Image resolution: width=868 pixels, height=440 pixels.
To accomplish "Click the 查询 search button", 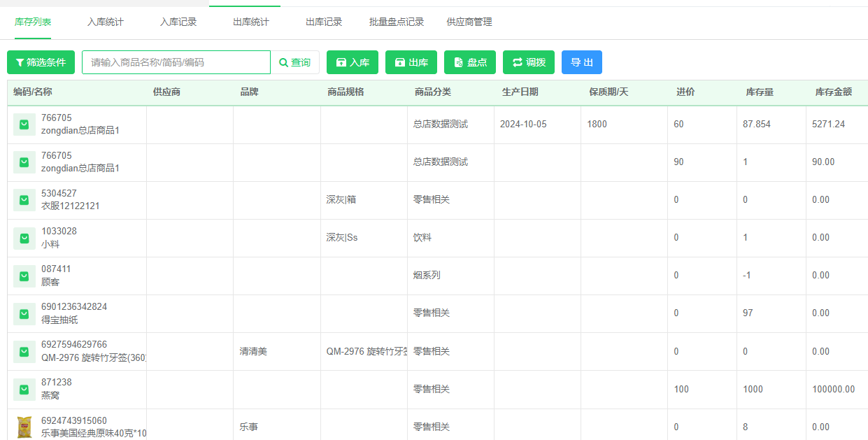I will [295, 62].
